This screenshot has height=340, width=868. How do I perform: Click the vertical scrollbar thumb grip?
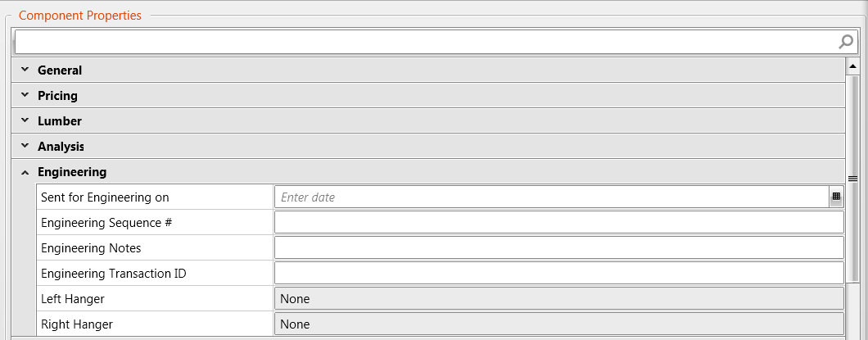(853, 179)
